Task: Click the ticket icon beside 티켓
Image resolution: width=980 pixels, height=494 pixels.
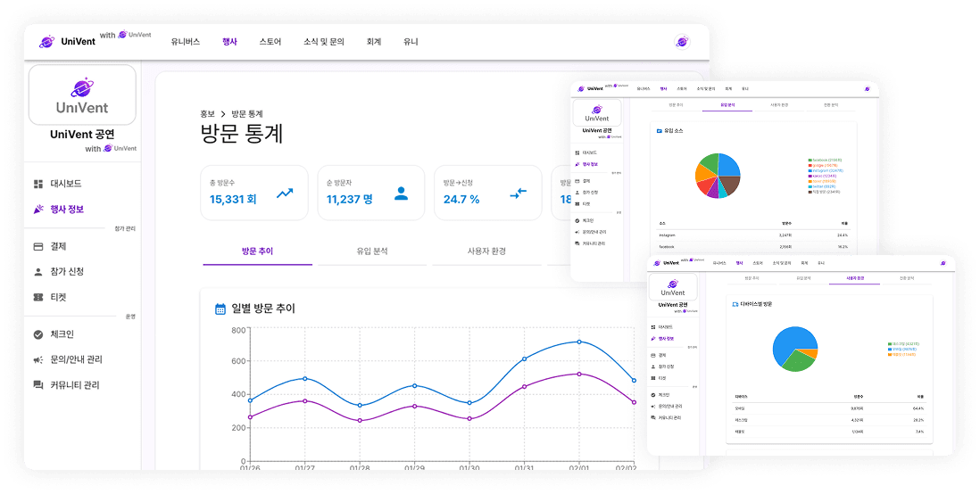Action: [x=38, y=297]
